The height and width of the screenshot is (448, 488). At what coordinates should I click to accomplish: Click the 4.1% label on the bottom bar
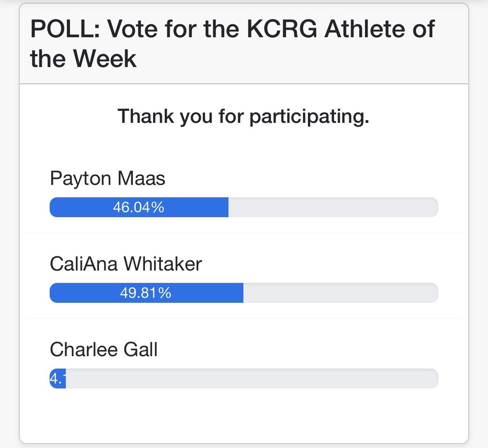(x=57, y=378)
